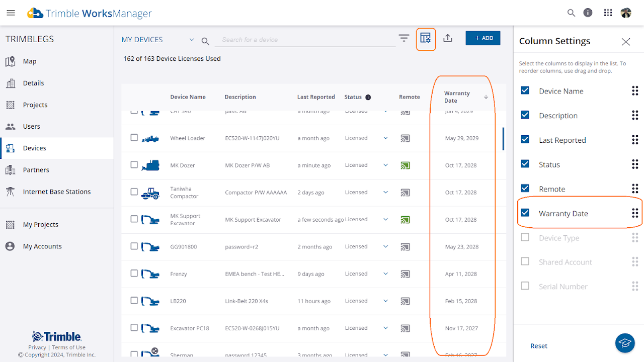644x362 pixels.
Task: Close the Column Settings panel
Action: [626, 42]
